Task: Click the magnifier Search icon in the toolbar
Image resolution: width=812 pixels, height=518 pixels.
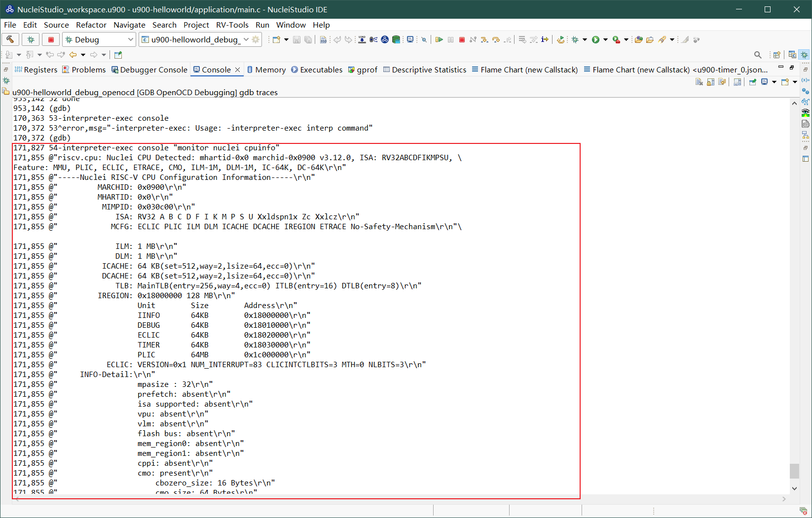Action: click(x=758, y=55)
